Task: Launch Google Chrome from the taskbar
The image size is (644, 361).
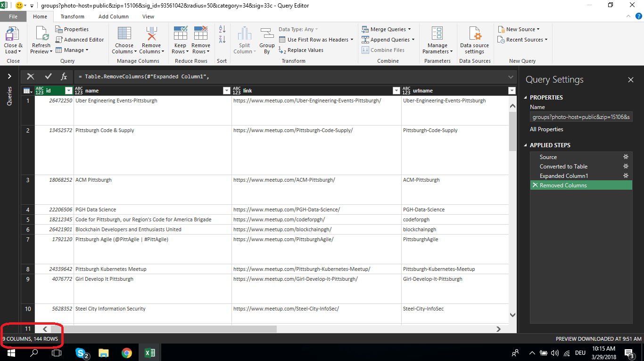Action: (x=127, y=353)
